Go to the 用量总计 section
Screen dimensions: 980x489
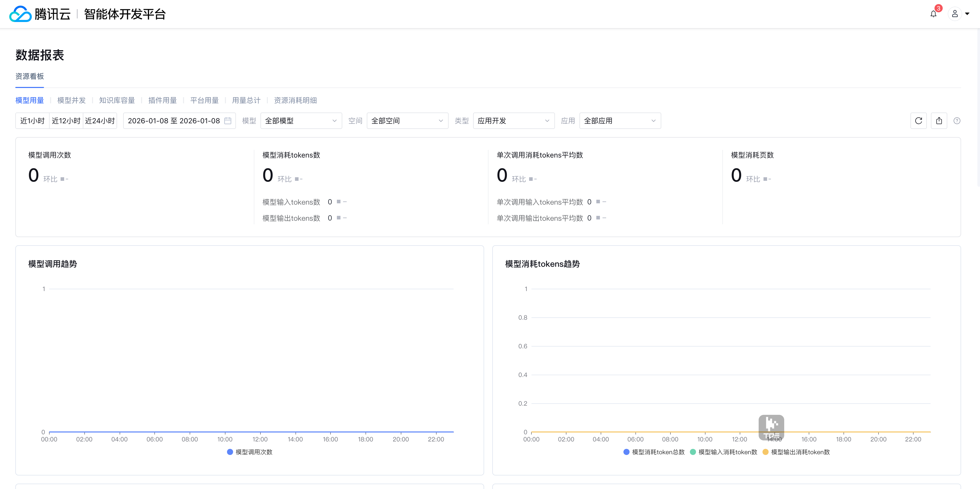tap(246, 100)
